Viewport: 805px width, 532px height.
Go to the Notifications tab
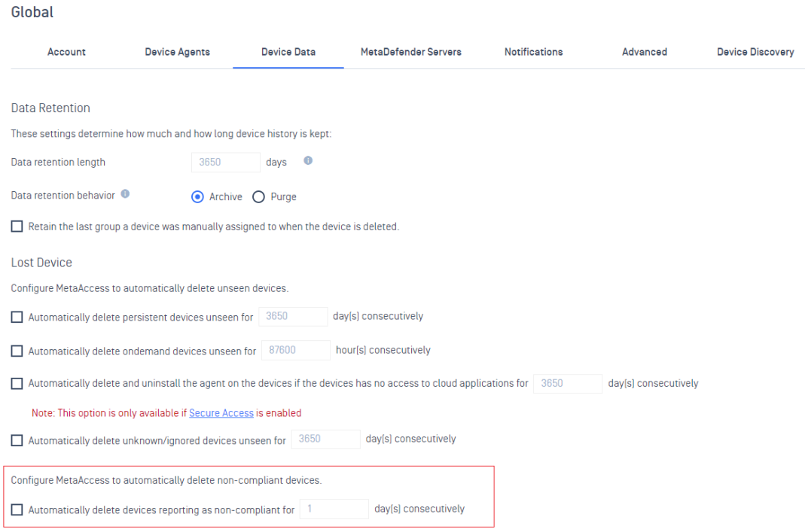point(533,52)
